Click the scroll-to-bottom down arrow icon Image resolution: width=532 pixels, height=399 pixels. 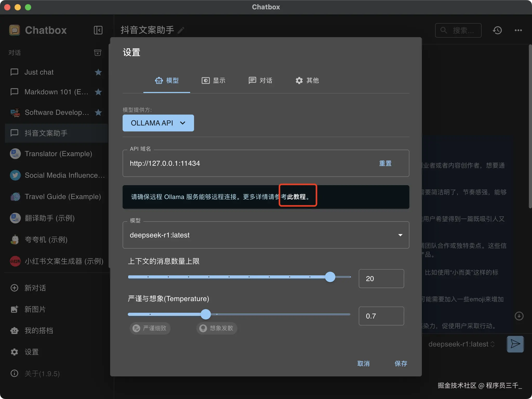519,316
